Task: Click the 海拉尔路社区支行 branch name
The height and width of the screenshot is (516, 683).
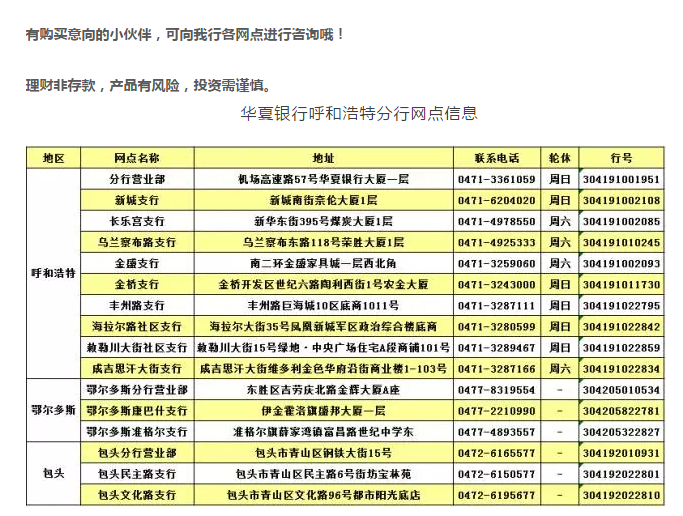Action: coord(137,326)
